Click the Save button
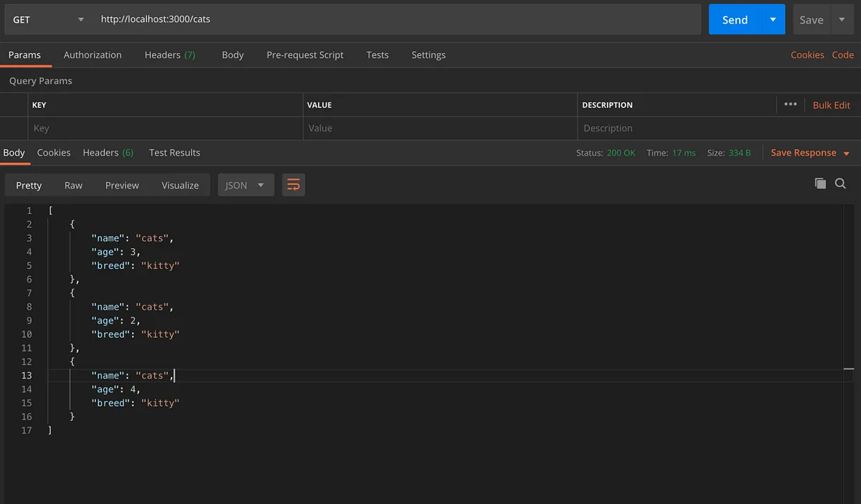The width and height of the screenshot is (861, 504). click(811, 19)
